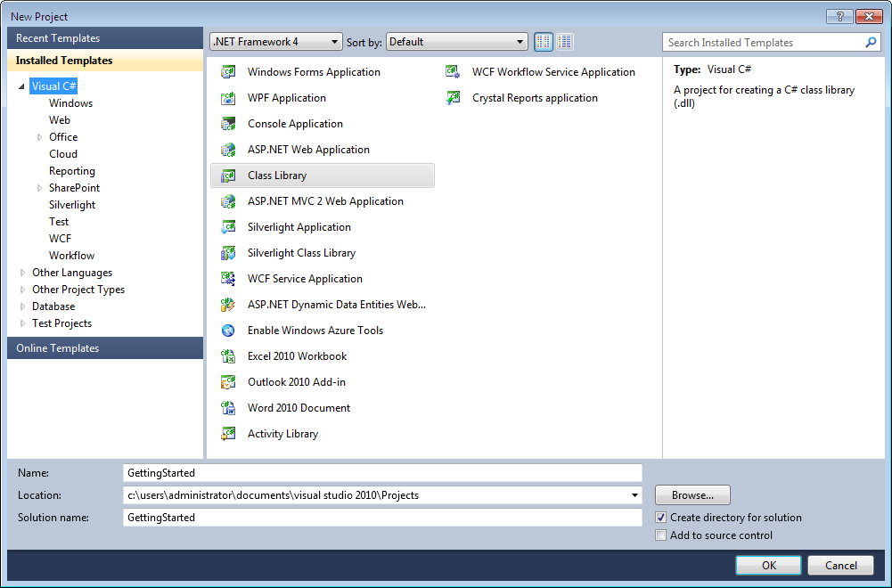Select the Reporting category in tree
This screenshot has width=892, height=588.
coord(71,171)
